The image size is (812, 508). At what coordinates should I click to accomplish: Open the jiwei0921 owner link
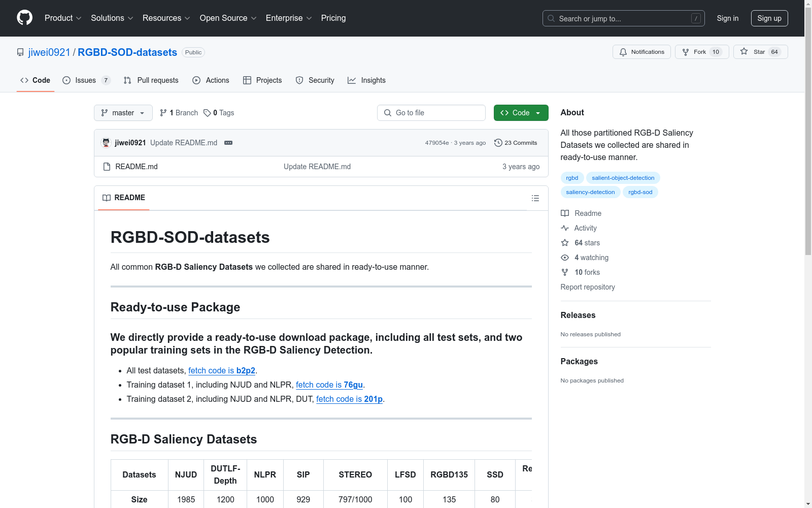click(49, 52)
